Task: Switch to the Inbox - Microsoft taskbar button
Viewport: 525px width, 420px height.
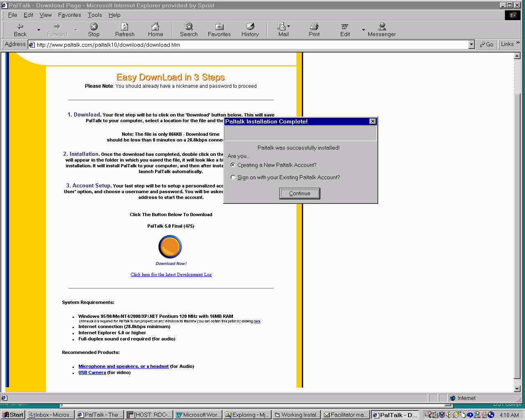Action: (x=51, y=415)
